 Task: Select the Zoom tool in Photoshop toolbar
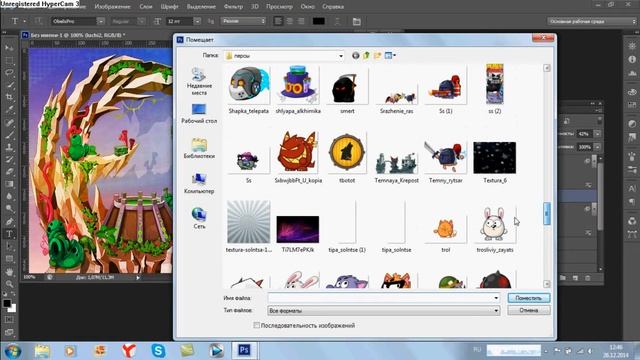coord(9,284)
